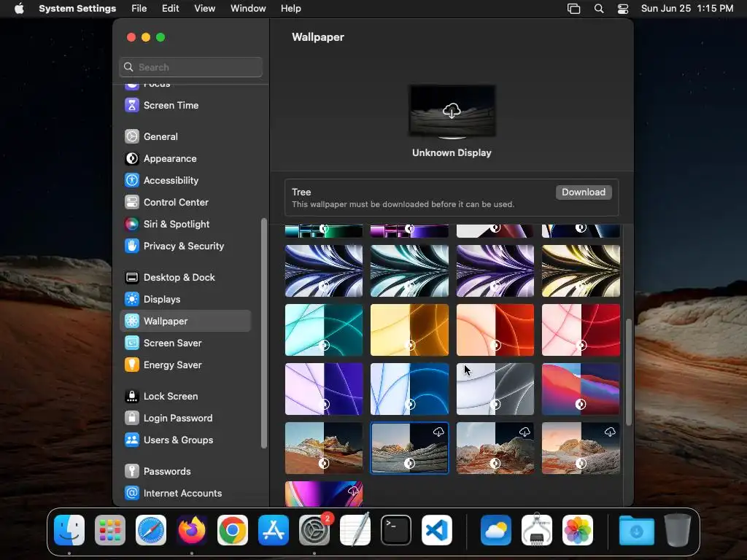Click the Unknown Display preview thumbnail
Viewport: 747px width, 560px height.
tap(452, 111)
